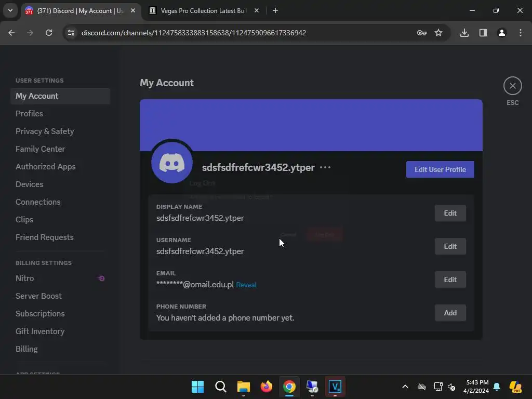Screen dimensions: 532x399
Task: Click the Discord avatar profile picture
Action: coord(171,163)
